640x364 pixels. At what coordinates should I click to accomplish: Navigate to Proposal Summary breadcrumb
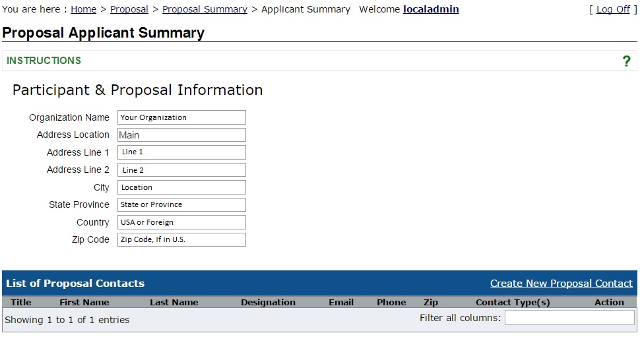coord(205,9)
